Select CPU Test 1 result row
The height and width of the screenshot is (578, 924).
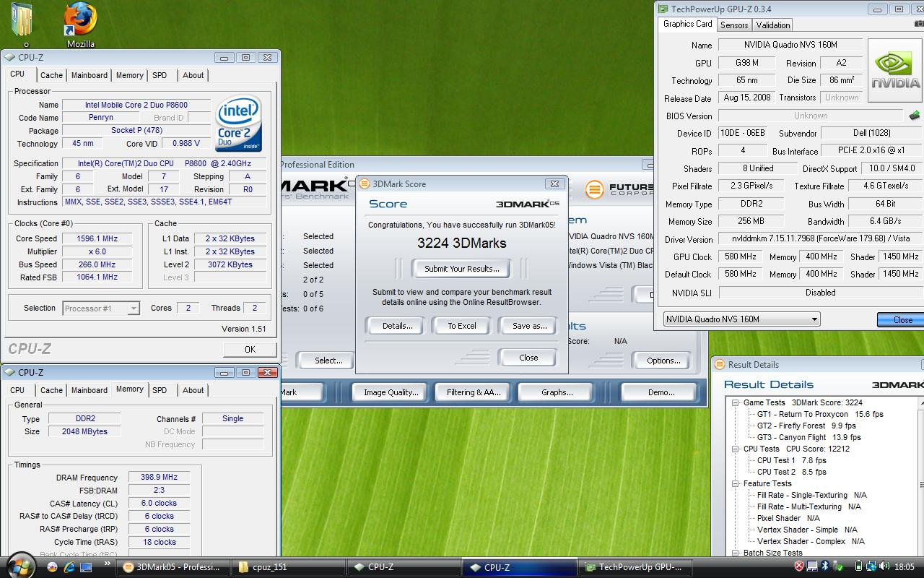click(791, 460)
